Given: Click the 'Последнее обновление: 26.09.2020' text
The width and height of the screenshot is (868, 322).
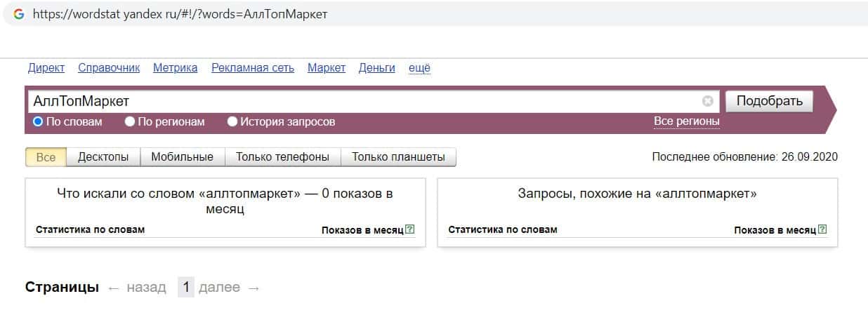Looking at the screenshot, I should (745, 157).
